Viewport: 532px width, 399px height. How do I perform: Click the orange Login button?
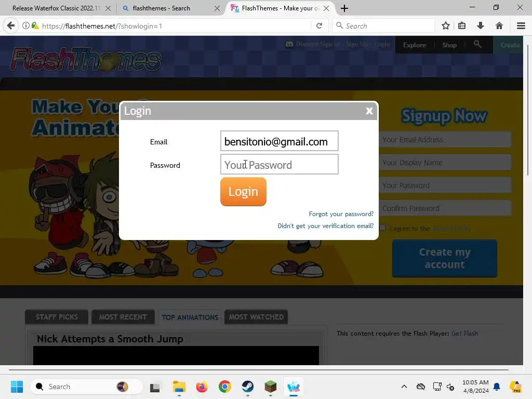pos(243,192)
